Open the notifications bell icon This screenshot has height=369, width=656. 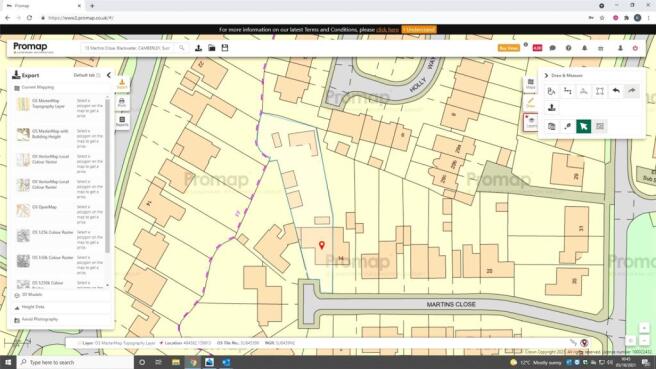584,48
